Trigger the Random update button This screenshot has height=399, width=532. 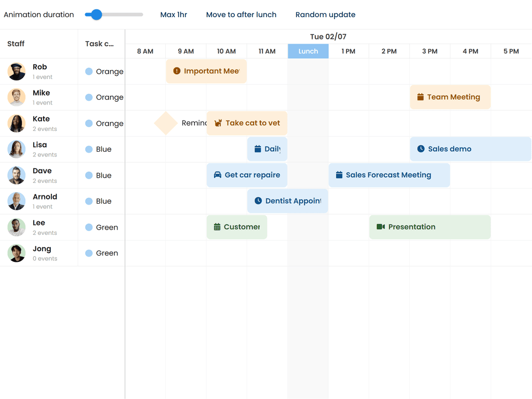coord(325,15)
